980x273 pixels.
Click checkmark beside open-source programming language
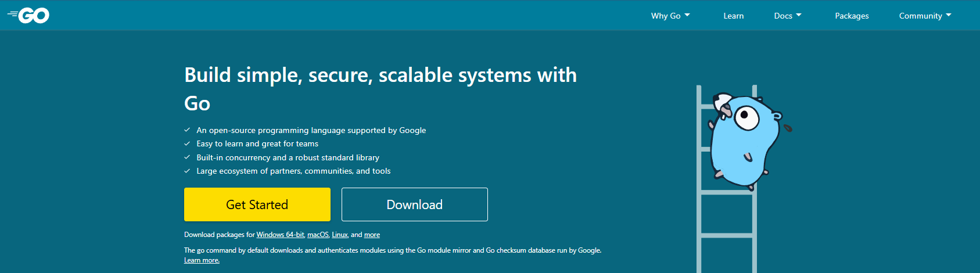point(187,130)
